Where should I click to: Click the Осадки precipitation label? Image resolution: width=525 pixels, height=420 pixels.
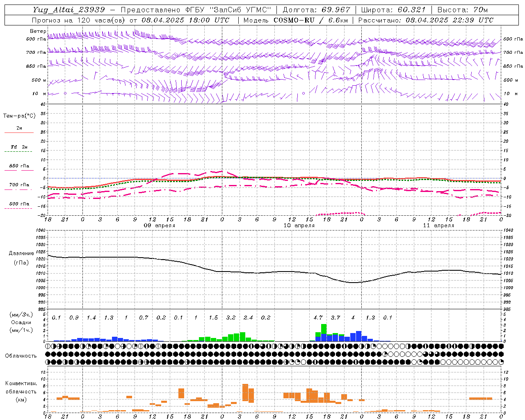[21, 322]
